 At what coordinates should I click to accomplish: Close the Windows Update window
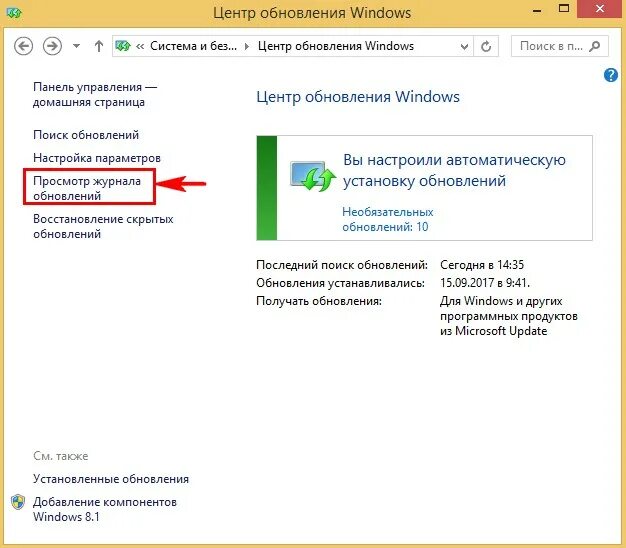tap(600, 9)
